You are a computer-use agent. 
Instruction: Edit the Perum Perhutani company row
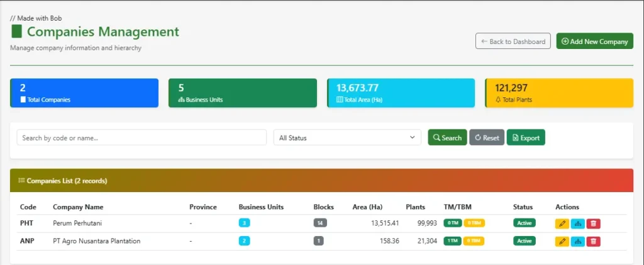point(562,224)
